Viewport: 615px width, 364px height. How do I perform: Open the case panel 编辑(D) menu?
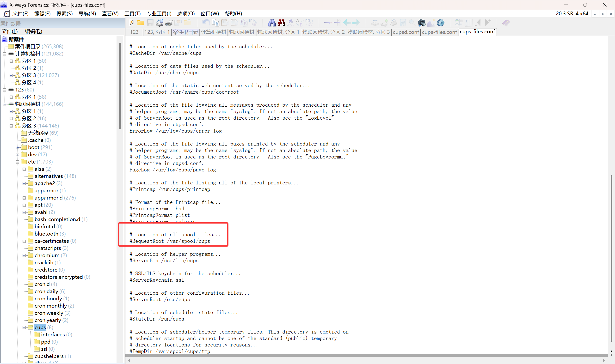click(33, 31)
